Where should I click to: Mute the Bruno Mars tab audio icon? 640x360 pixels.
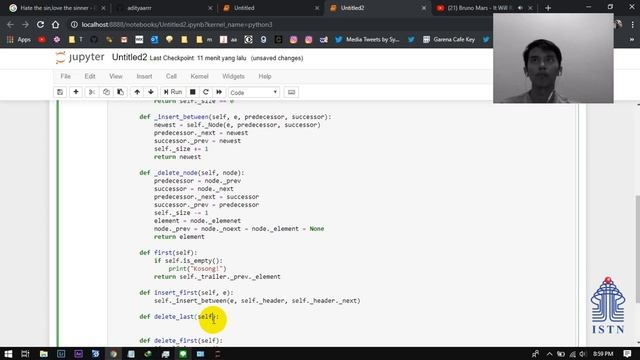[x=520, y=8]
